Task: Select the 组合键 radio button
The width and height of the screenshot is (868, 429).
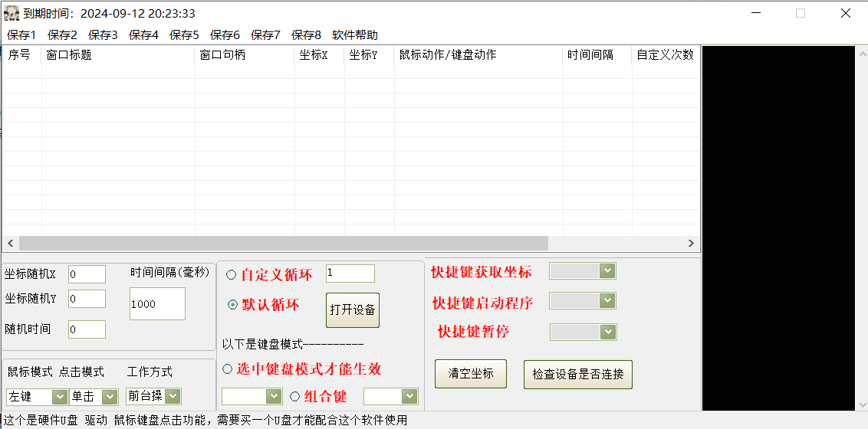Action: pyautogui.click(x=295, y=396)
